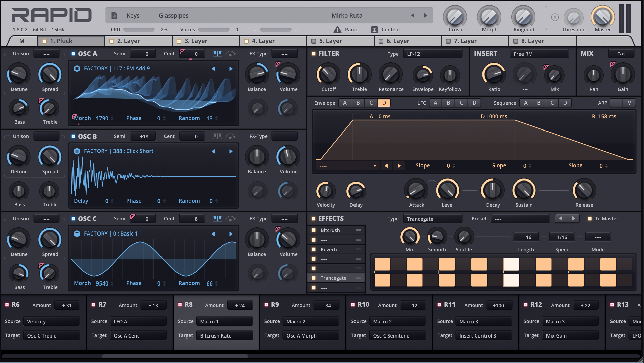Load the previous effects preset arrow
644x363 pixels.
click(x=561, y=218)
